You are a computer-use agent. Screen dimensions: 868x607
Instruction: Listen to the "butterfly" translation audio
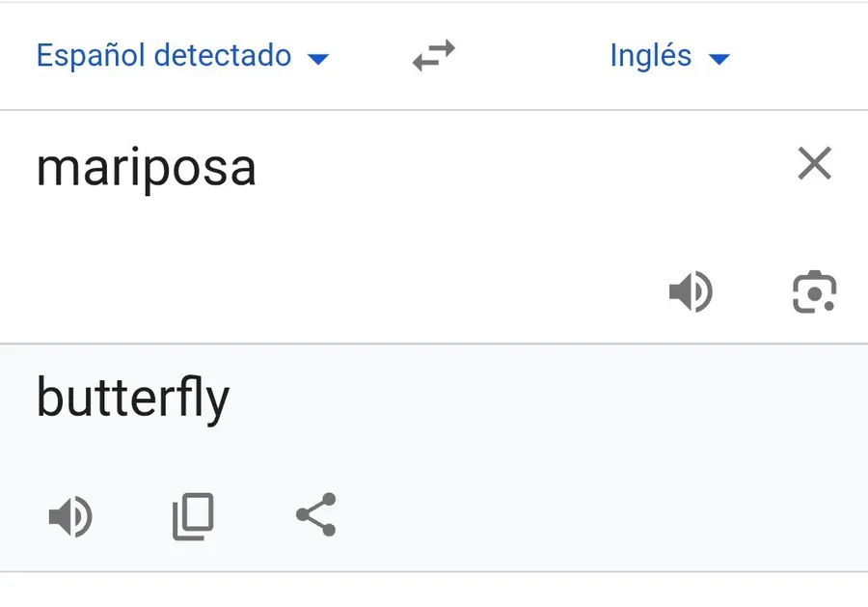point(70,517)
